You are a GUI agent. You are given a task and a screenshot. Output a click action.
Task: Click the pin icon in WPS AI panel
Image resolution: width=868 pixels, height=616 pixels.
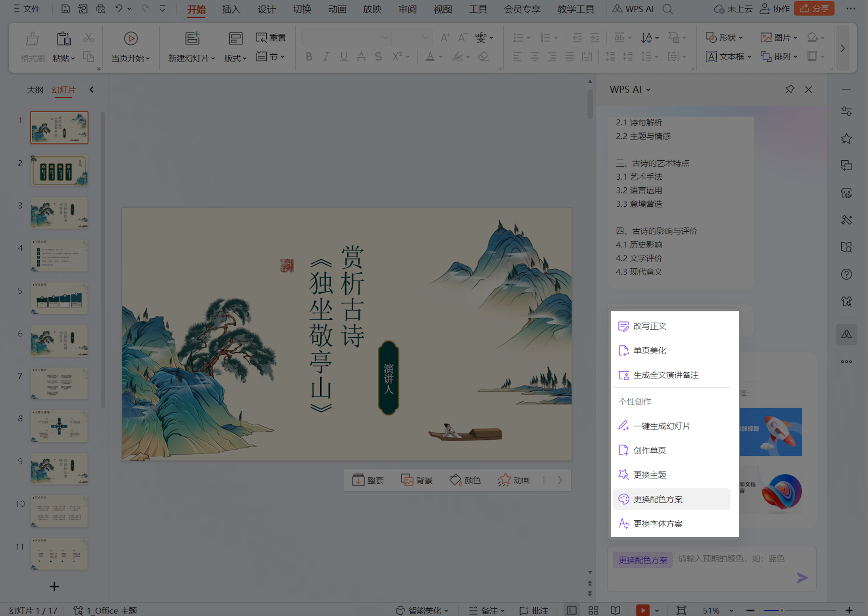pos(789,89)
